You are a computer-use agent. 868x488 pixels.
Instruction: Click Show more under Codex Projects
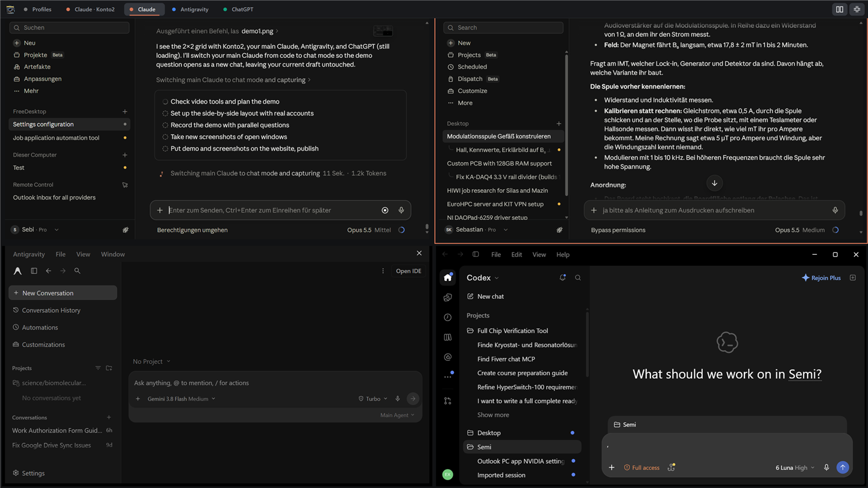pos(493,415)
